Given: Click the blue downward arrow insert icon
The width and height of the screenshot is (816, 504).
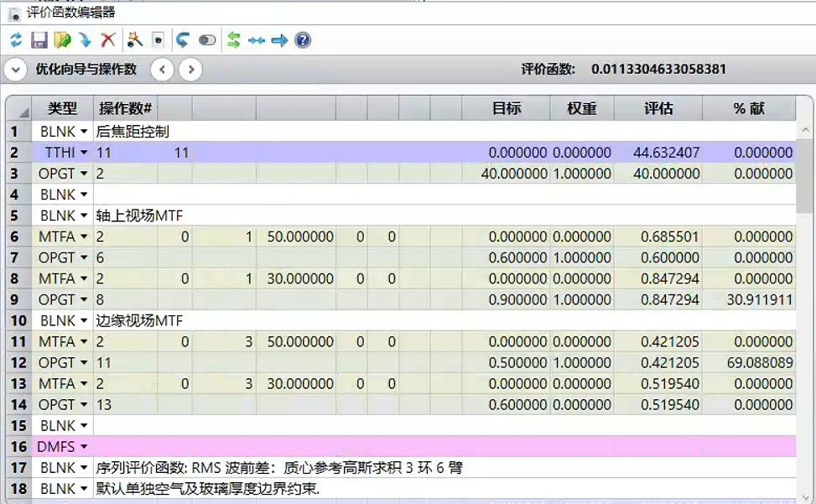Looking at the screenshot, I should coord(85,40).
